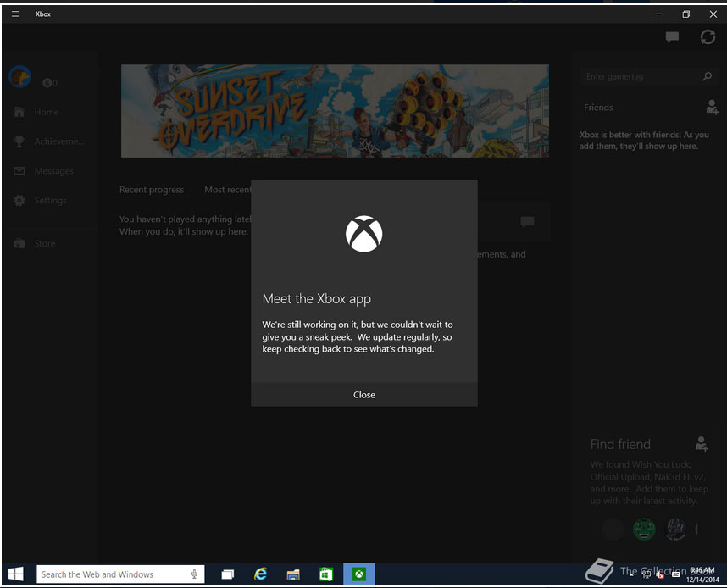Close the Meet the Xbox app dialog
This screenshot has width=727, height=588.
pos(363,395)
